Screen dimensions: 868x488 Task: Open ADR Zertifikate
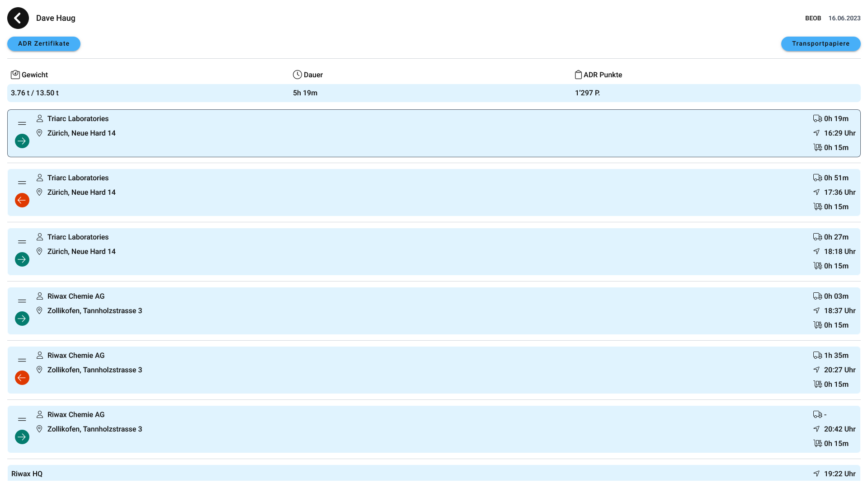(x=44, y=44)
